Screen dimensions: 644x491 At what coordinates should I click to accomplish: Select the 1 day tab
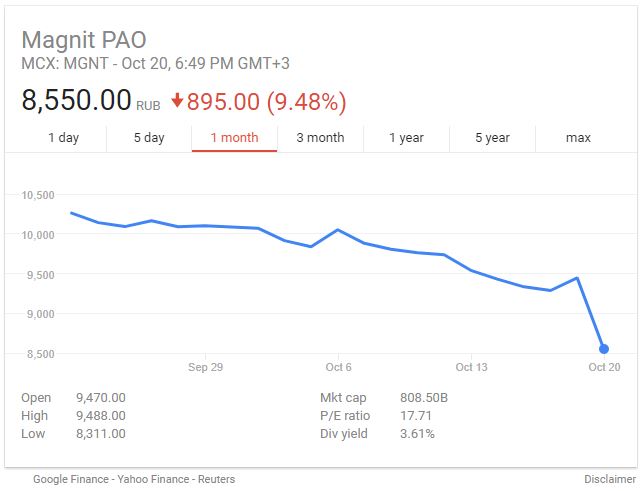pos(63,138)
